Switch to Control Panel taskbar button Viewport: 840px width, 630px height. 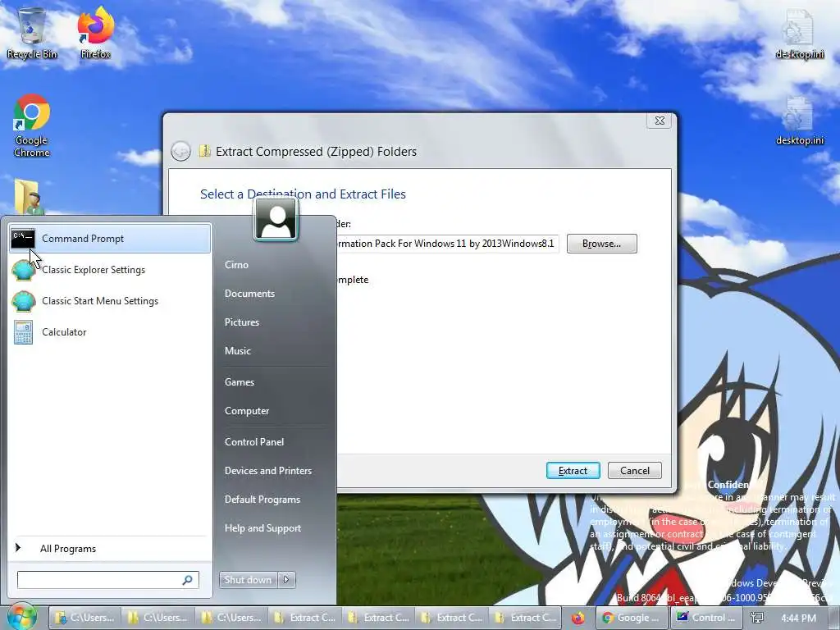click(x=706, y=618)
